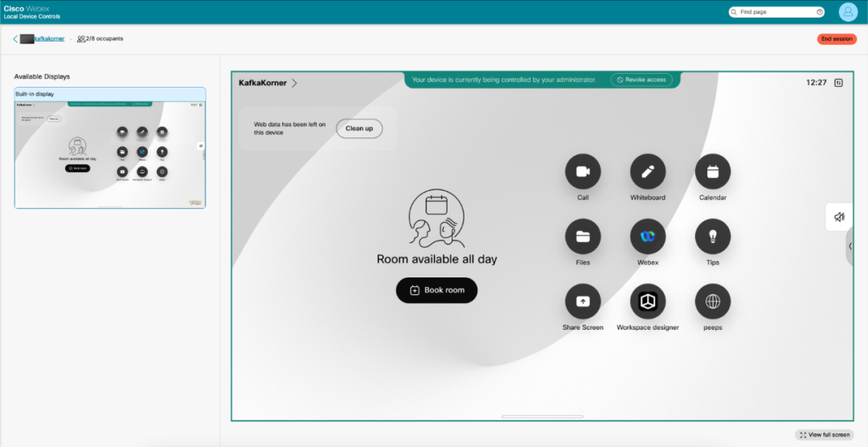Click the Book room button
Image resolution: width=868 pixels, height=447 pixels.
[436, 290]
